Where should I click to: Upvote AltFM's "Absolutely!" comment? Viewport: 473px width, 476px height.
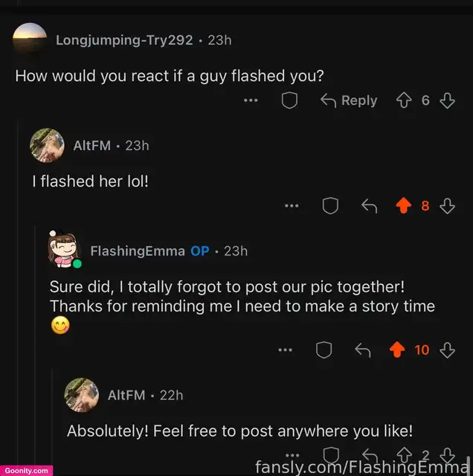[404, 455]
